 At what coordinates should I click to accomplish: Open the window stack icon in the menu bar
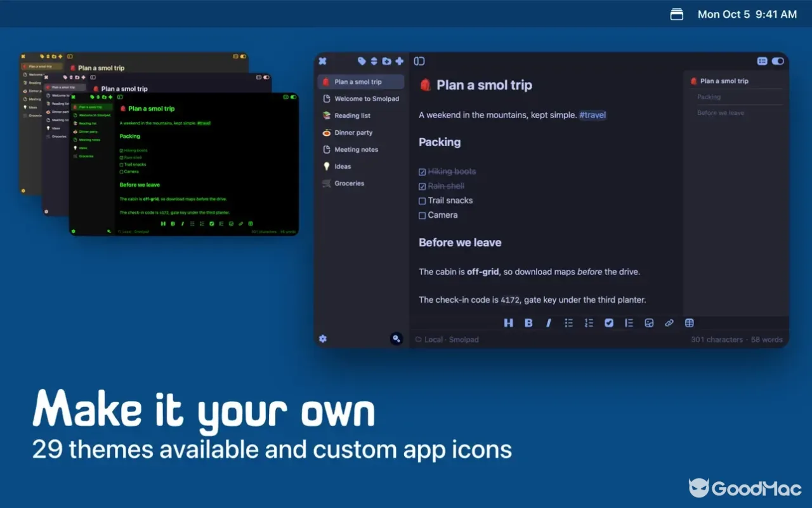tap(677, 14)
